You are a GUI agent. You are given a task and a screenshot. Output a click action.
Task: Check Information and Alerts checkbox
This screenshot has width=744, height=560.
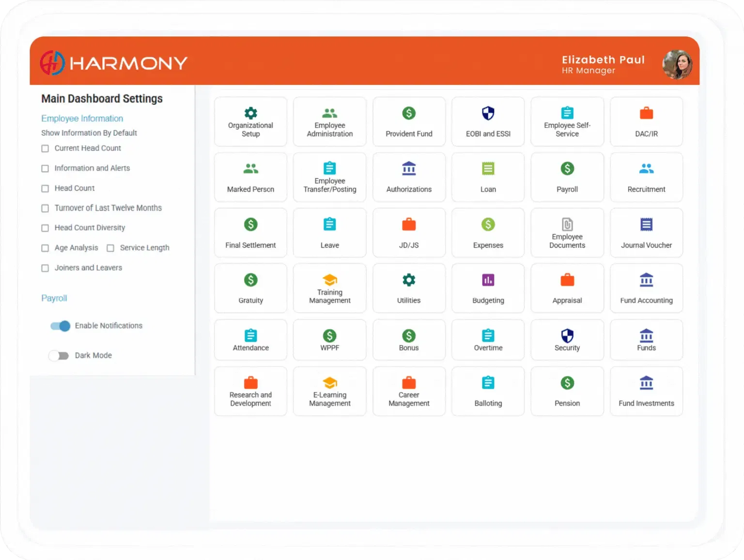click(45, 168)
